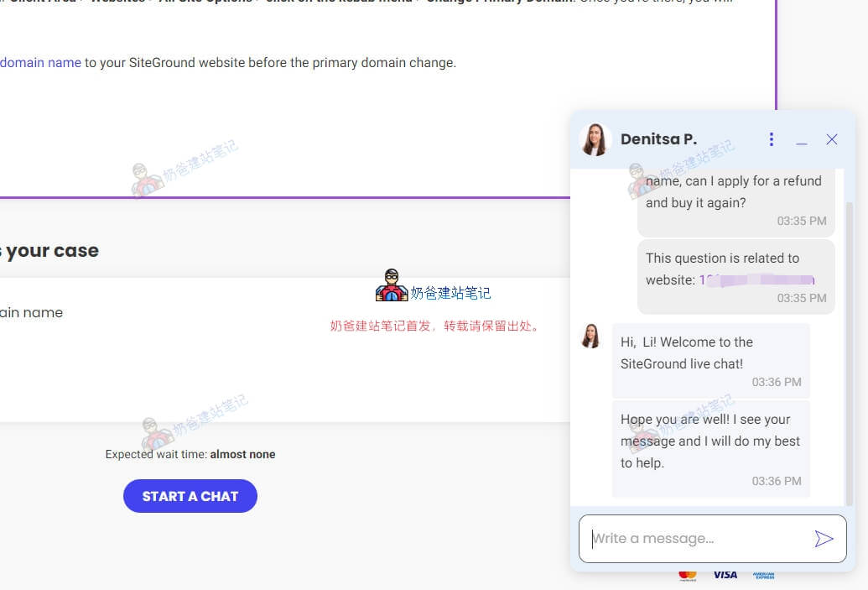This screenshot has height=590, width=868.
Task: Open the chat kebab options menu
Action: point(772,139)
